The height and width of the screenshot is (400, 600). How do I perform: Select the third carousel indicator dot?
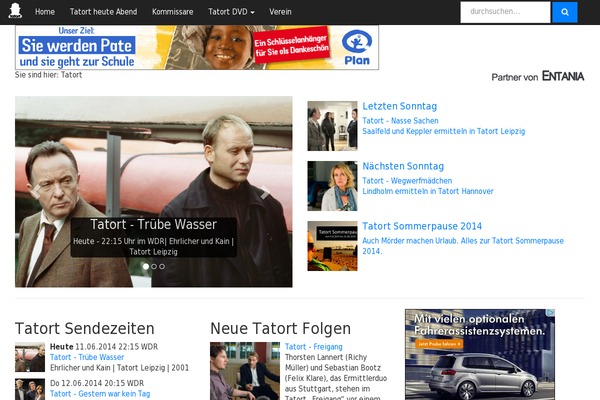pyautogui.click(x=162, y=266)
